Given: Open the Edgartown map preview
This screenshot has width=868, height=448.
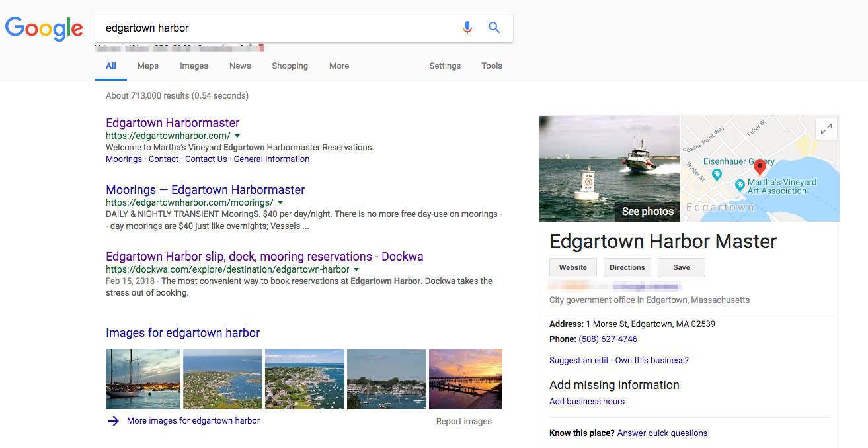Looking at the screenshot, I should coord(760,169).
